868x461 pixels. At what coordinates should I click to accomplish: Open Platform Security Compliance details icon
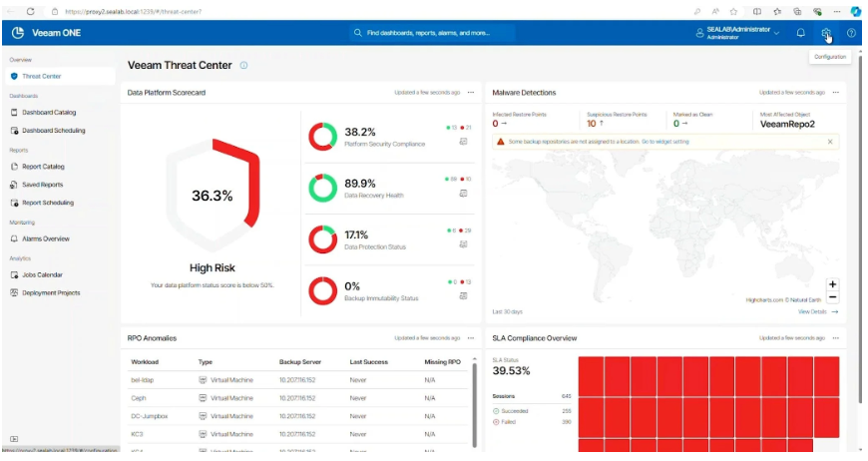(464, 142)
